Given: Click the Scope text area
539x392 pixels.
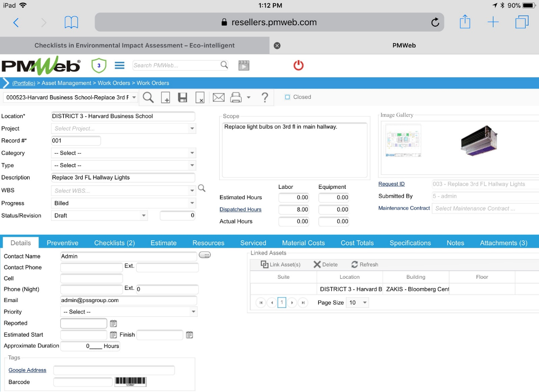Looking at the screenshot, I should pos(294,150).
